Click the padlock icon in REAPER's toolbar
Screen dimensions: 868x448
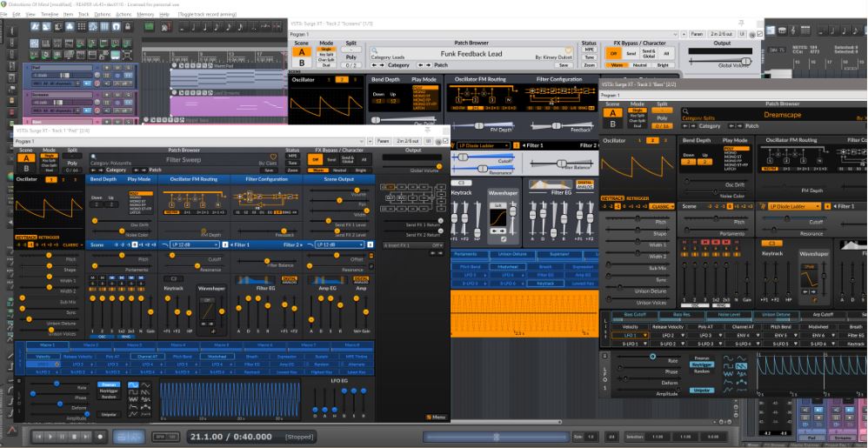(x=127, y=27)
